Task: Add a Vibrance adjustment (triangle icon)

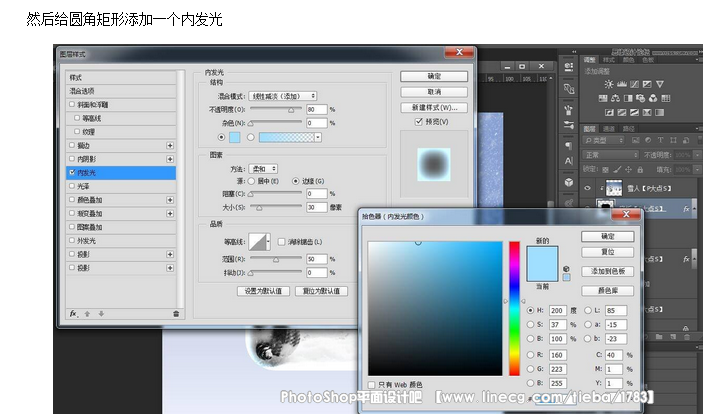Action: [660, 84]
